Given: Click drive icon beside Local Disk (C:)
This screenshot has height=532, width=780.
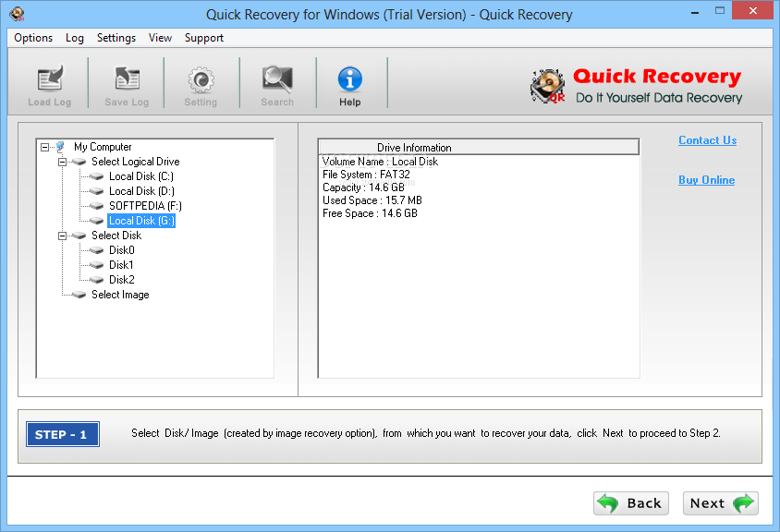Looking at the screenshot, I should (96, 176).
